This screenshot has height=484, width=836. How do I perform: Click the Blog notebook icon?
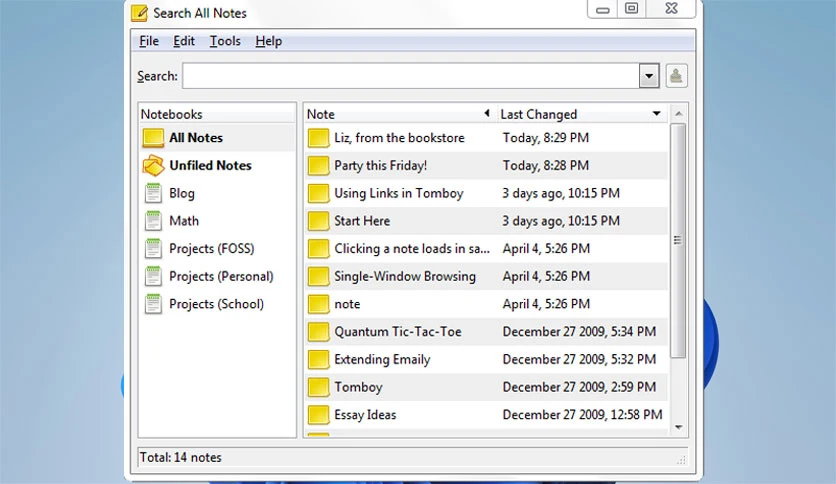pos(153,193)
